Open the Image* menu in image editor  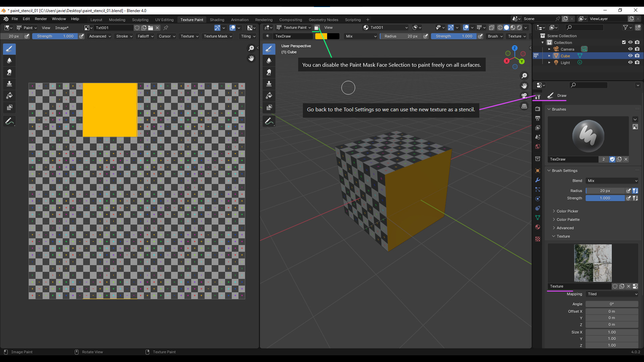pos(62,28)
